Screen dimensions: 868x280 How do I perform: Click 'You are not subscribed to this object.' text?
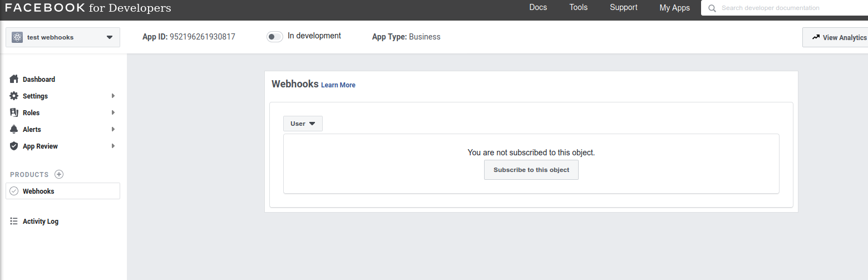tap(531, 152)
